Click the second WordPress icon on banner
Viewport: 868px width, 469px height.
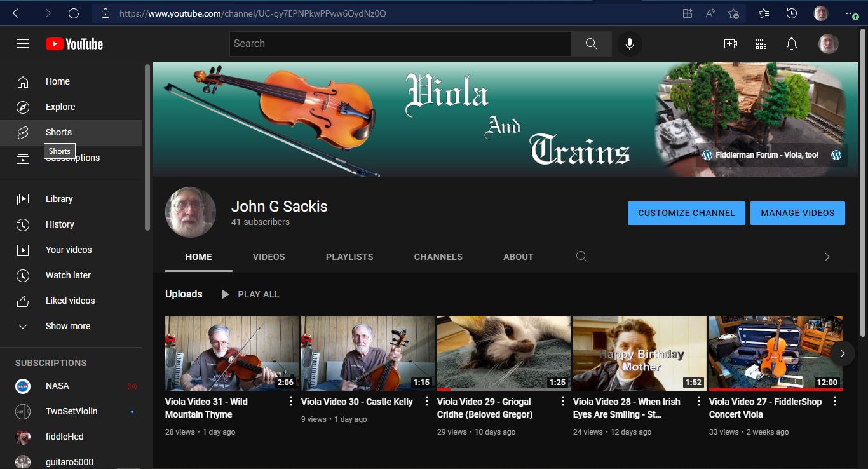point(836,155)
